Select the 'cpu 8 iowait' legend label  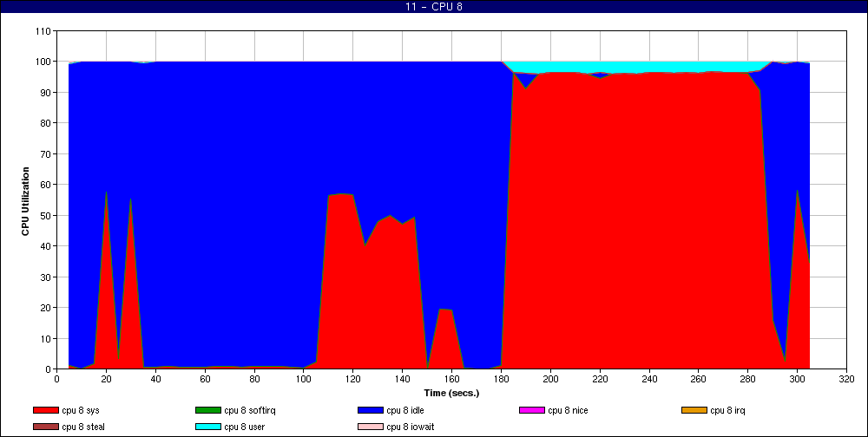coord(411,427)
